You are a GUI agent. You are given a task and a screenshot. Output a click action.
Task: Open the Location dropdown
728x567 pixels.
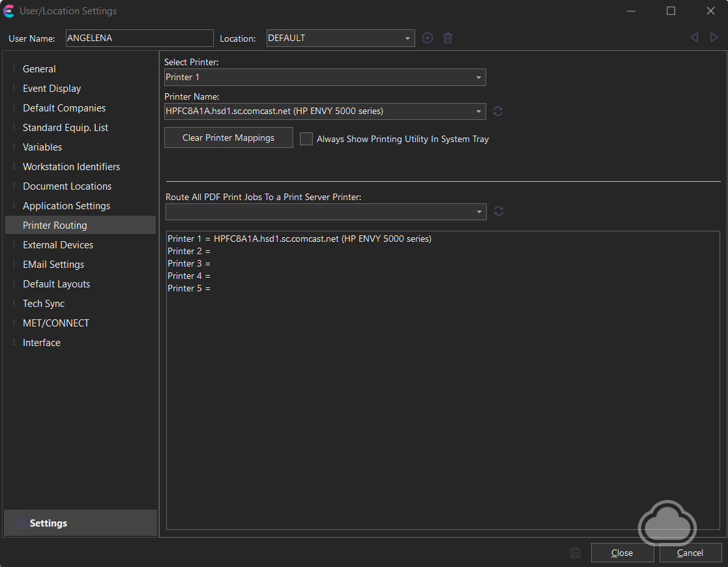(408, 38)
